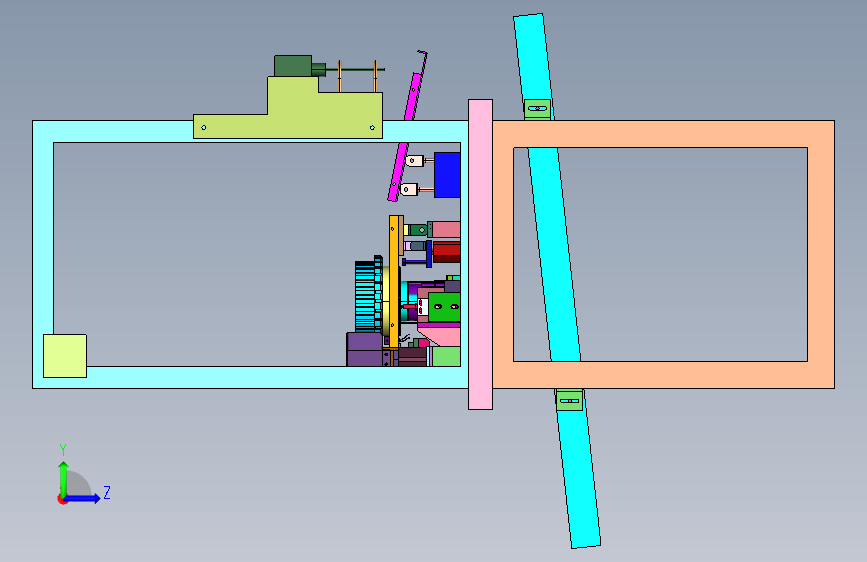The height and width of the screenshot is (562, 867).
Task: Pick the purple base block
Action: point(364,349)
